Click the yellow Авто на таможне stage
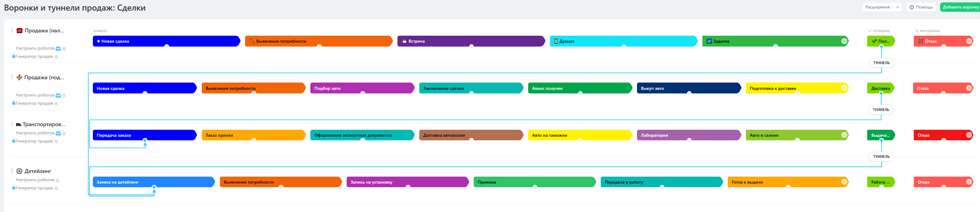Image resolution: width=980 pixels, height=212 pixels. tap(580, 135)
